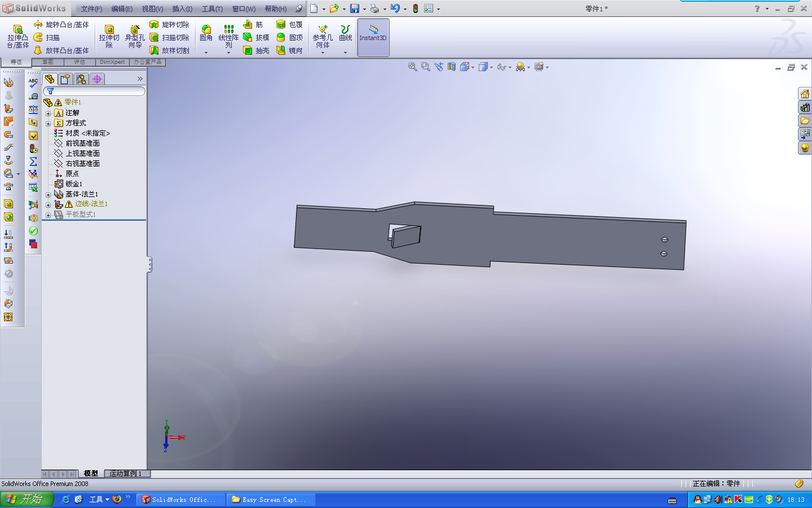Viewport: 812px width, 508px height.
Task: Expand the 平板型式1 flat pattern node
Action: (x=48, y=214)
